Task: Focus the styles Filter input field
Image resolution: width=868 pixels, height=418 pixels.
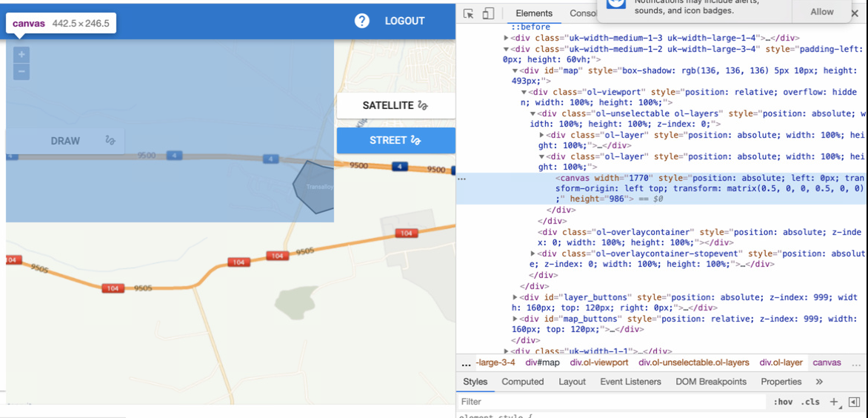Action: point(612,402)
